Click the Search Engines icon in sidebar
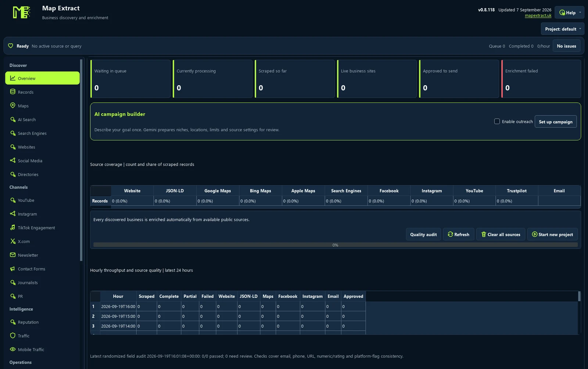This screenshot has height=369, width=588. (12, 133)
